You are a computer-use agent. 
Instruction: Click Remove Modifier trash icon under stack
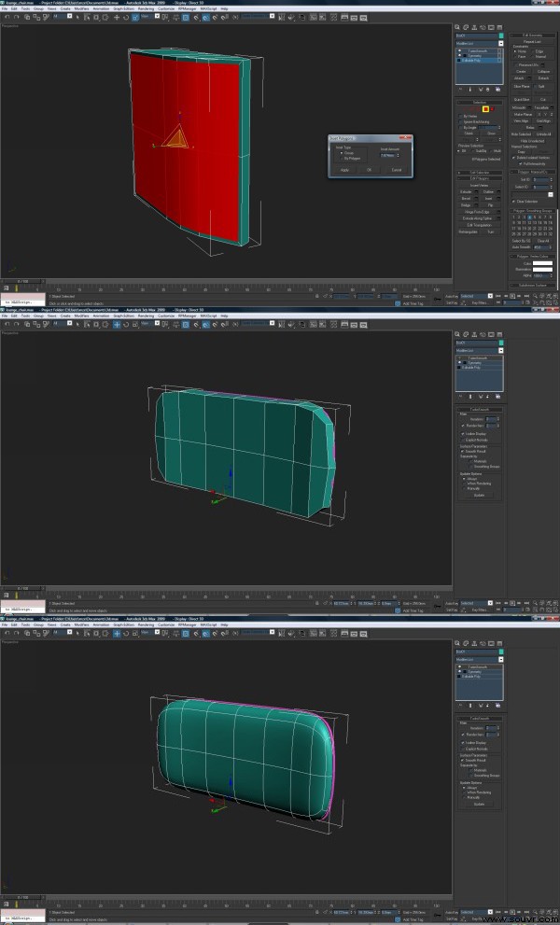[x=487, y=90]
